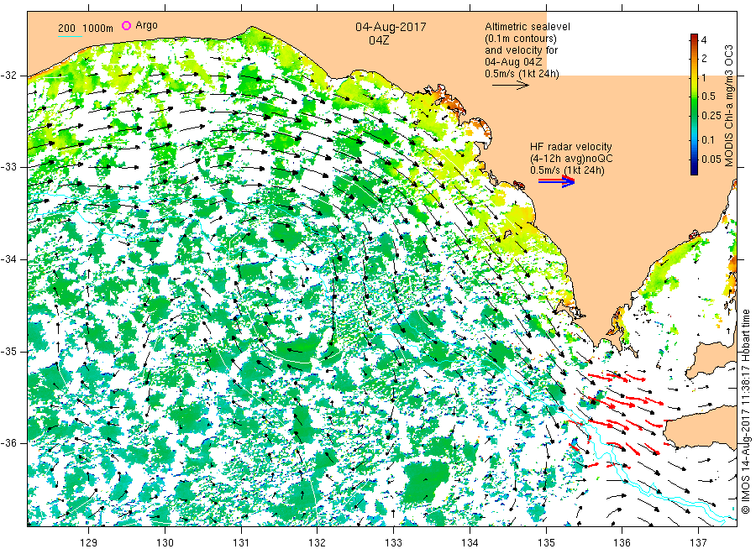Viewport: 756px width, 554px height.
Task: Click the magenta Argo float circle marker
Action: 126,25
